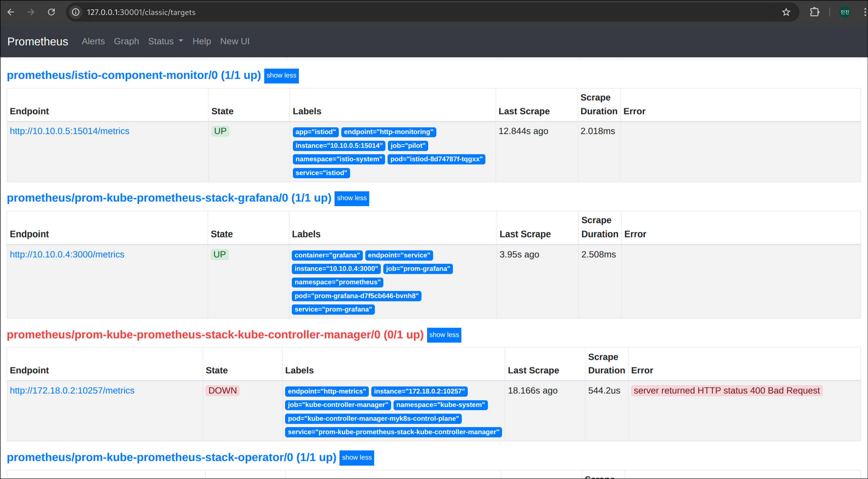The image size is (868, 479).
Task: Go back with the browser back arrow
Action: coord(11,12)
